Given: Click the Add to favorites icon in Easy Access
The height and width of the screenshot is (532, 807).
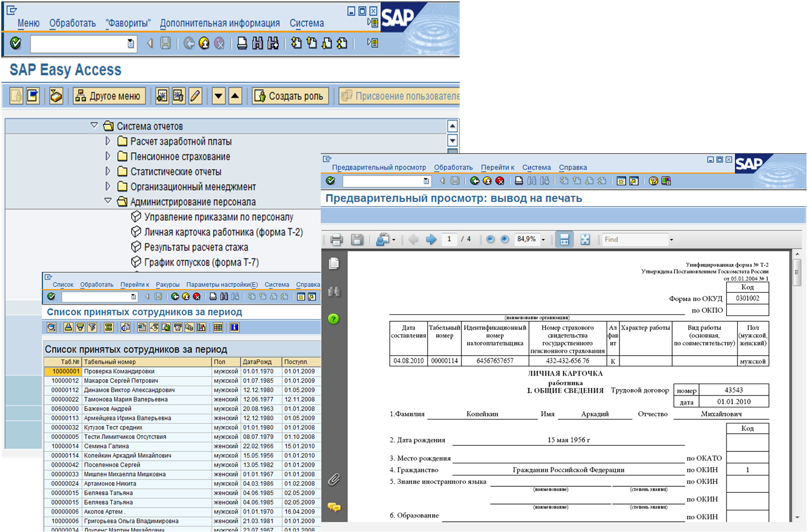Looking at the screenshot, I should [x=162, y=96].
